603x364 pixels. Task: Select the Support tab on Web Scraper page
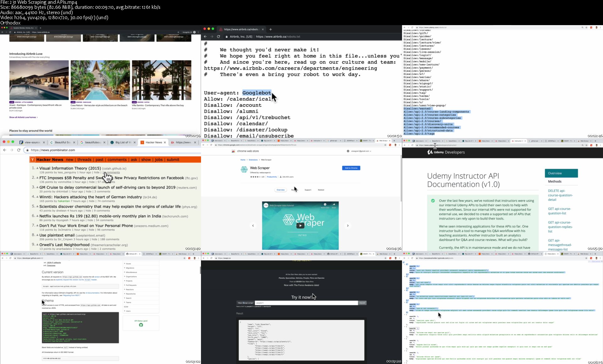click(x=308, y=190)
